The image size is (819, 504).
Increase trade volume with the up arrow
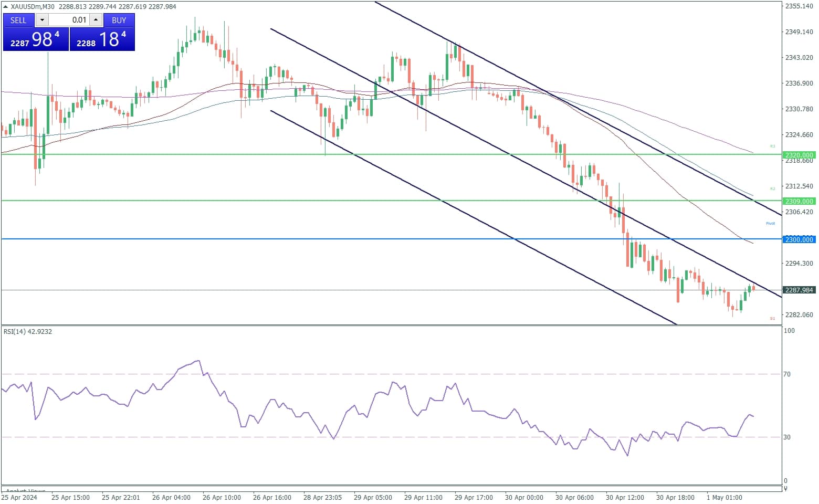pos(96,20)
